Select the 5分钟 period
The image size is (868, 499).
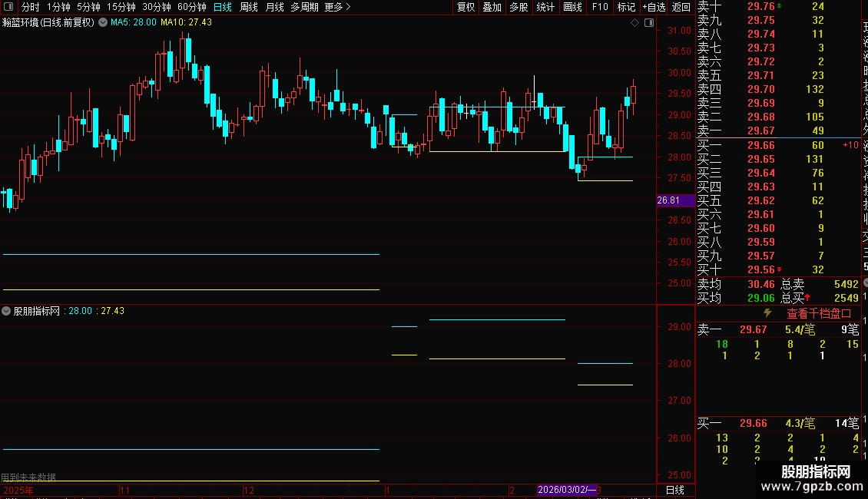88,7
